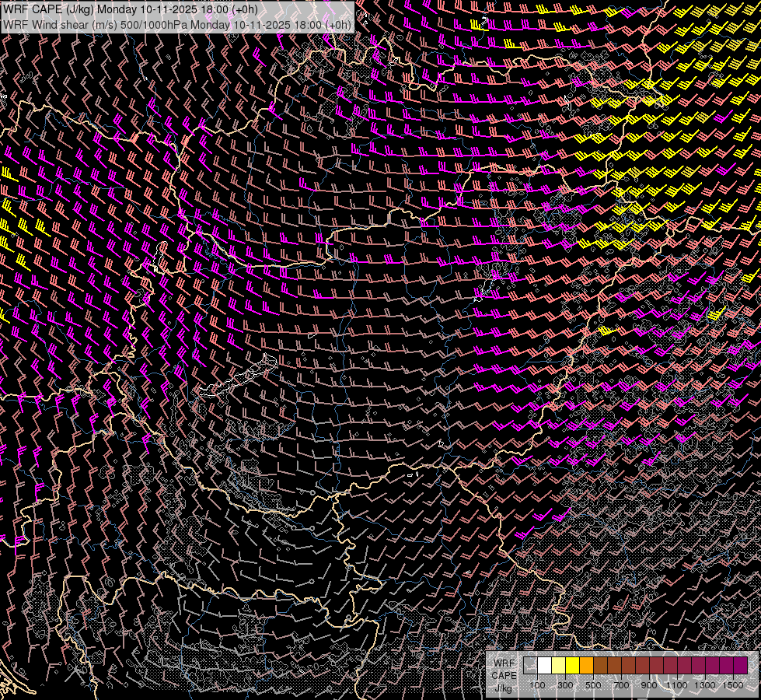761x700 pixels.
Task: Click the bright yellow CAPE legend swatch
Action: tap(573, 665)
